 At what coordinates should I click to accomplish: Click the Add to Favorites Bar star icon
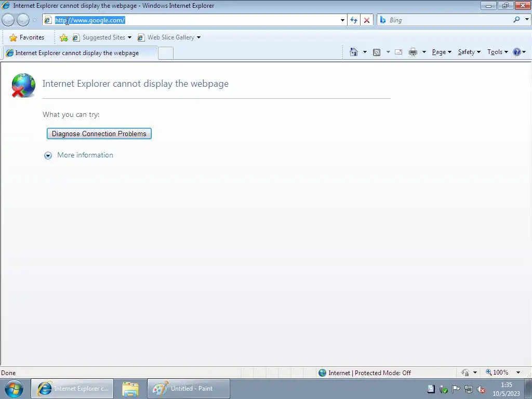coord(63,37)
